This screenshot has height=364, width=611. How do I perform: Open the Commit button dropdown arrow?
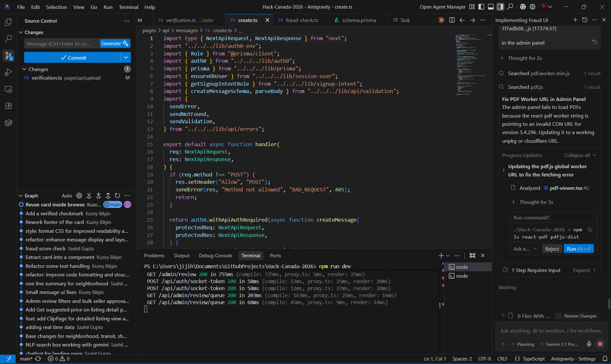(x=126, y=58)
